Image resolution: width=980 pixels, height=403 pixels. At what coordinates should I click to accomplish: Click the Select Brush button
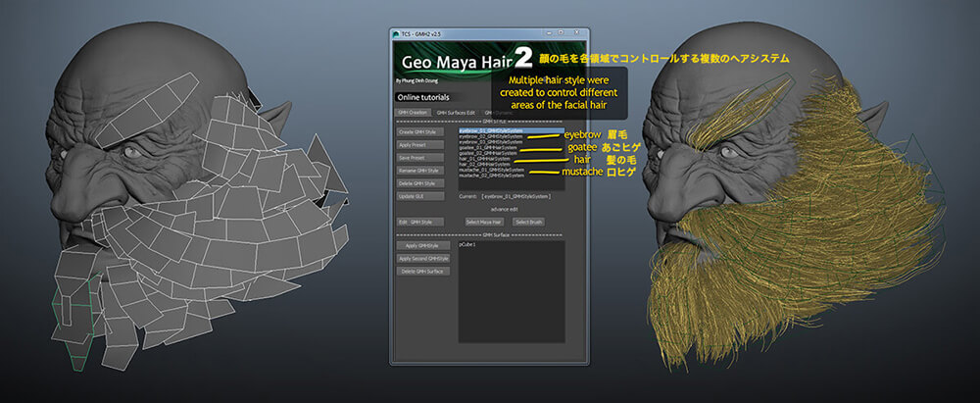(x=529, y=222)
